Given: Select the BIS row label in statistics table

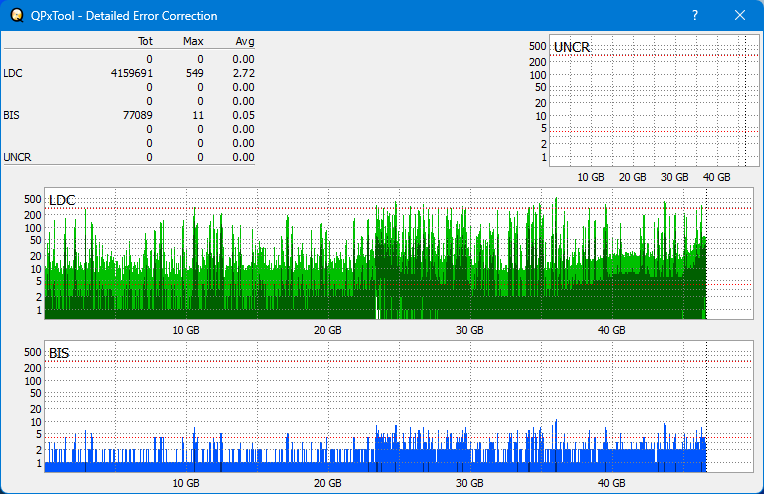Looking at the screenshot, I should point(11,115).
